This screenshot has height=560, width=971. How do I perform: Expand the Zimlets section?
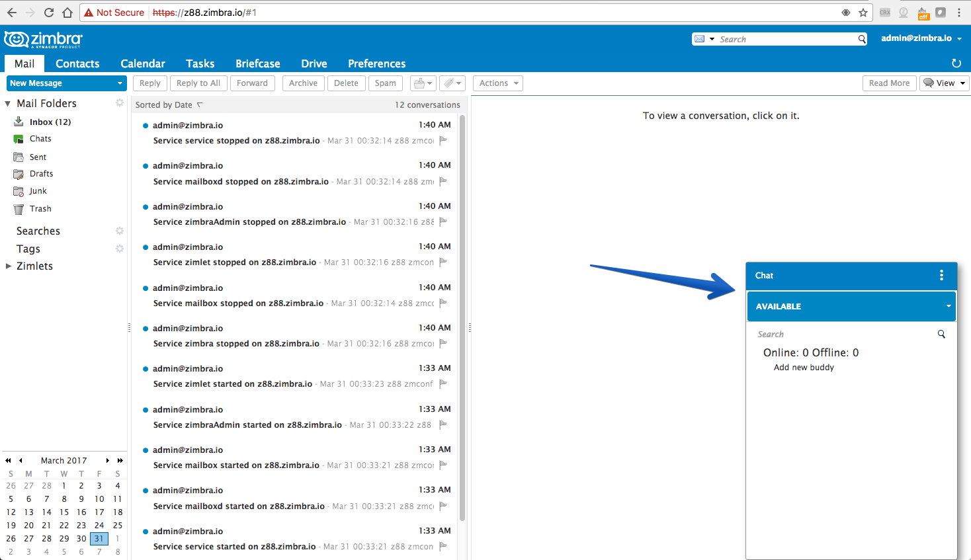pyautogui.click(x=9, y=266)
